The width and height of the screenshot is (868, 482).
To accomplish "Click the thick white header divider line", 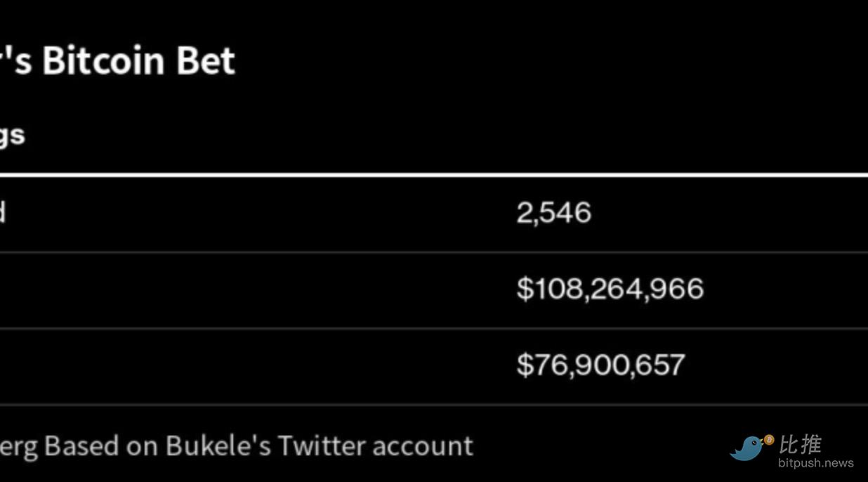I will [x=434, y=174].
